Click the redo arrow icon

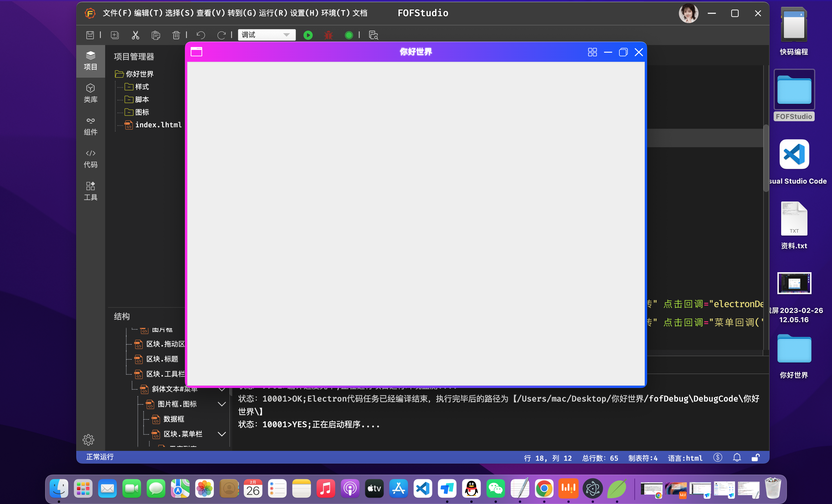click(x=222, y=35)
